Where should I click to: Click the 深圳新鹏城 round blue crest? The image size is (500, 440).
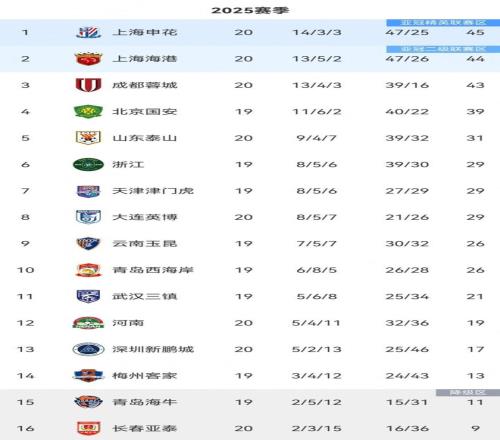pos(88,349)
